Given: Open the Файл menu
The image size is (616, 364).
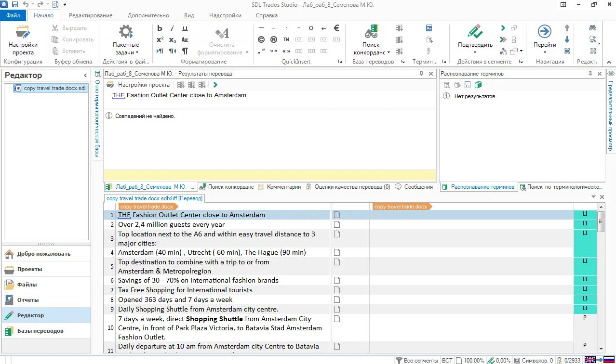Looking at the screenshot, I should 13,15.
